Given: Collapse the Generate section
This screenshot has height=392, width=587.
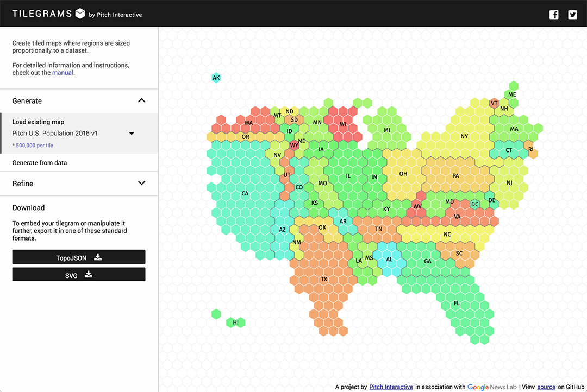Looking at the screenshot, I should (141, 100).
